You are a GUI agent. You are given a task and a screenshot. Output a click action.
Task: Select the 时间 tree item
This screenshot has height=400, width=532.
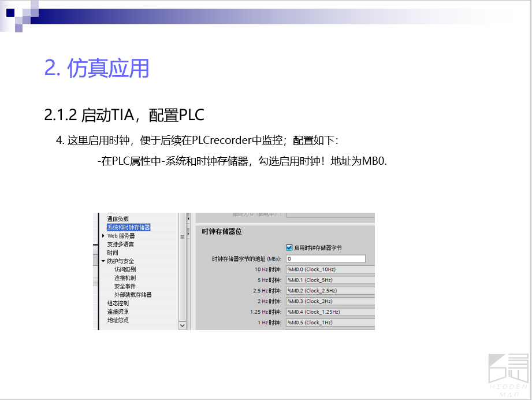[x=113, y=253]
